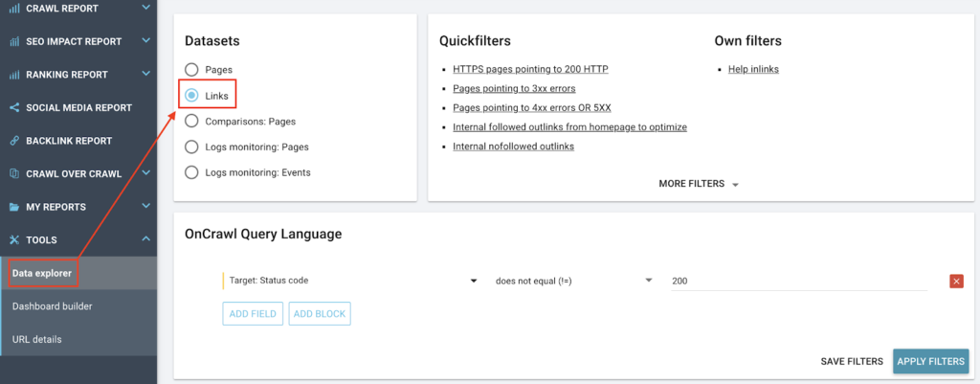This screenshot has width=980, height=384.
Task: Select the Pages dataset radio button
Action: point(191,70)
